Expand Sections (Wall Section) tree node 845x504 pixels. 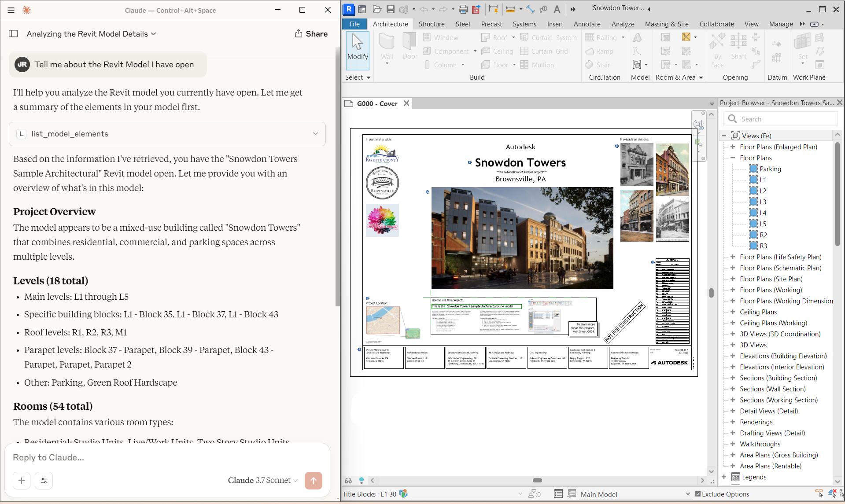tap(733, 389)
